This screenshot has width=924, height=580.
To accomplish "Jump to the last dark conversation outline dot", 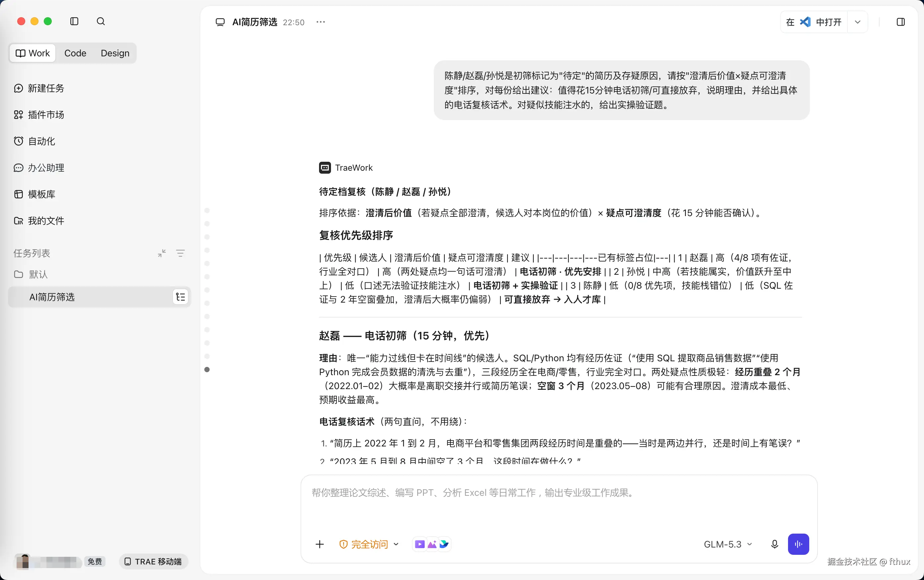I will click(x=207, y=370).
